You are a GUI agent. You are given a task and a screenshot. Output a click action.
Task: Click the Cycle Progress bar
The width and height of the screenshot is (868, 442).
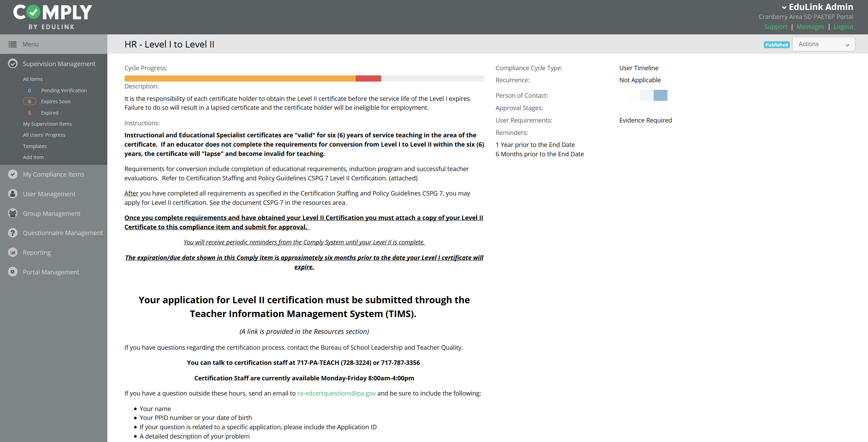coord(304,78)
